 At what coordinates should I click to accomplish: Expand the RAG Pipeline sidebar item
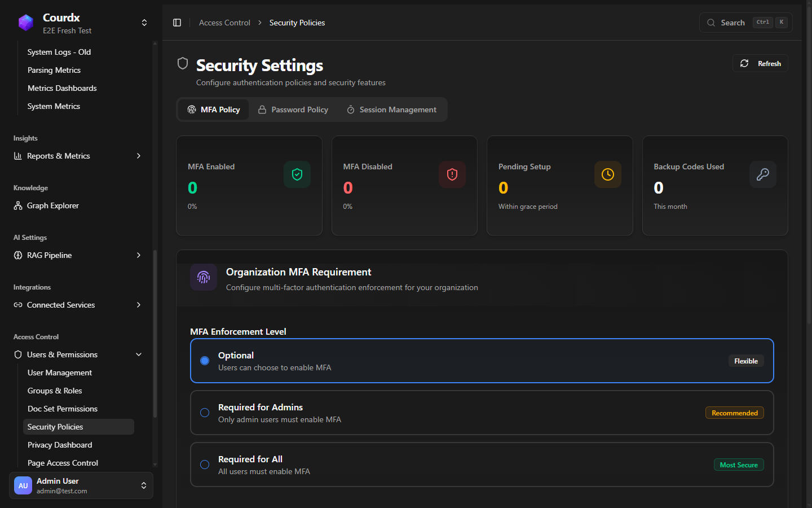(x=138, y=255)
